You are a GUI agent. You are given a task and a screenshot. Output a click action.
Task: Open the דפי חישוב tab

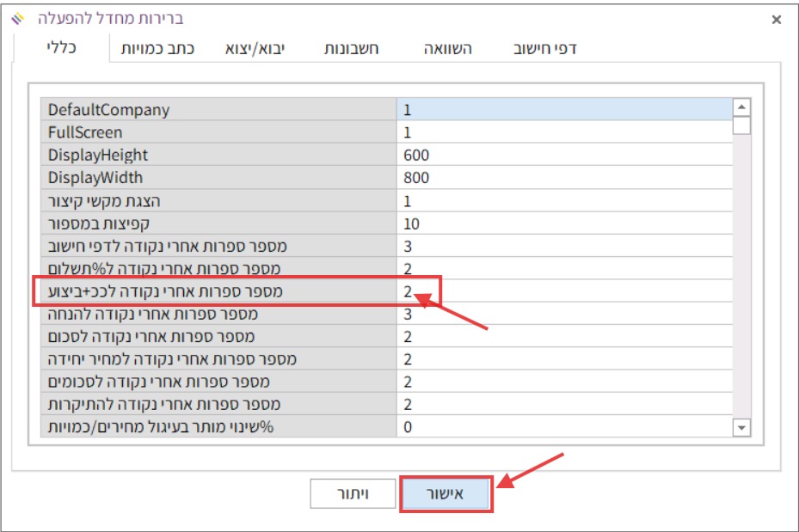click(544, 49)
